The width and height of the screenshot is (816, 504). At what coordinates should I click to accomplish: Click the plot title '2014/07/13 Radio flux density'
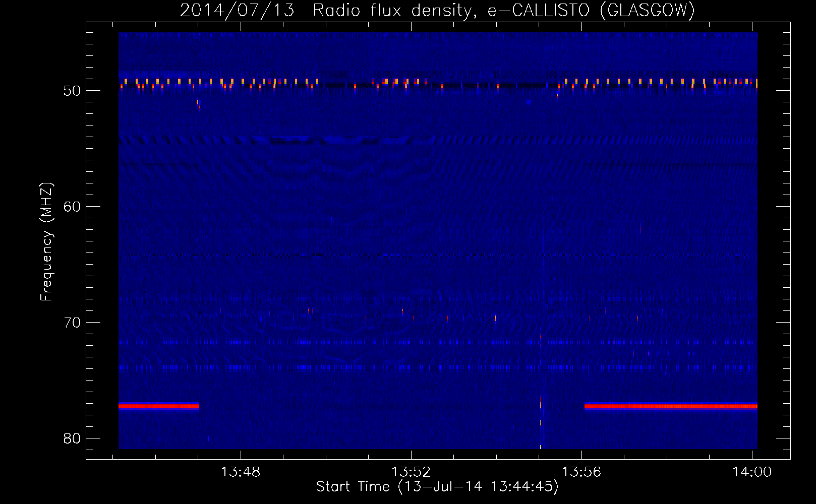(437, 10)
